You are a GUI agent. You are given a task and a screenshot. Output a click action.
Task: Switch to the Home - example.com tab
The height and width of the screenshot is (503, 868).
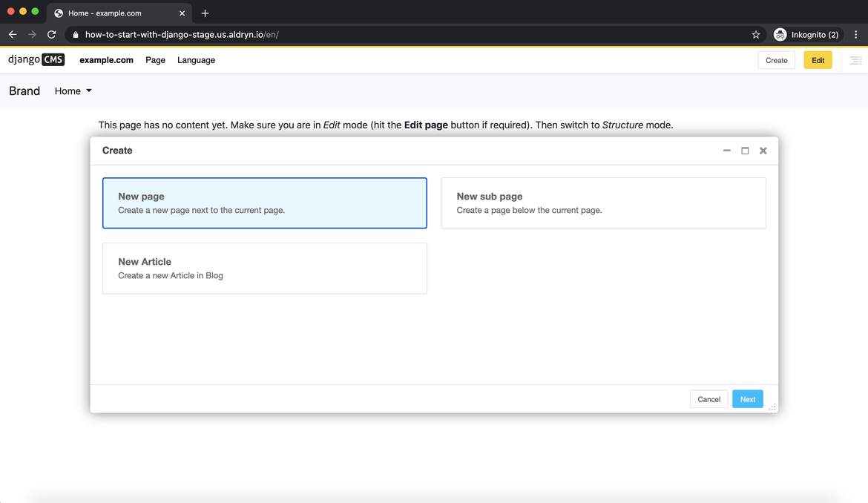(x=119, y=13)
